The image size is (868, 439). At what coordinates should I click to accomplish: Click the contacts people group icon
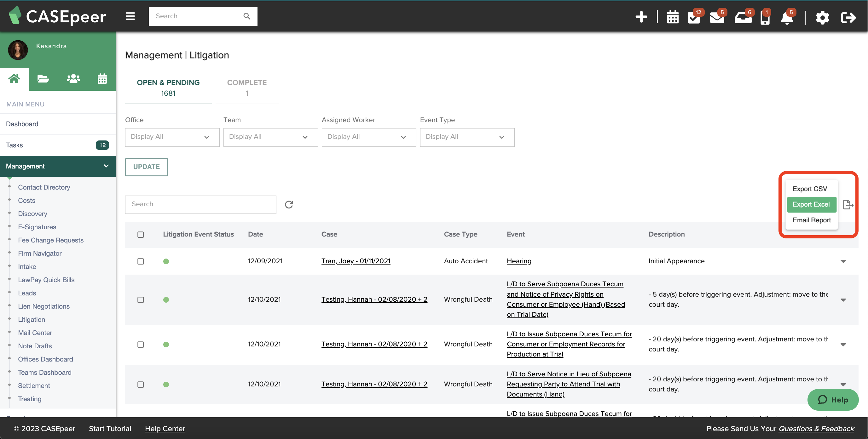(x=73, y=79)
